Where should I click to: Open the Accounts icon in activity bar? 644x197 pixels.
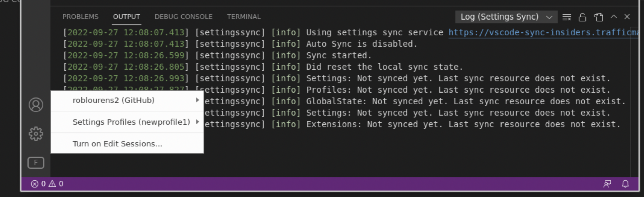tap(36, 105)
